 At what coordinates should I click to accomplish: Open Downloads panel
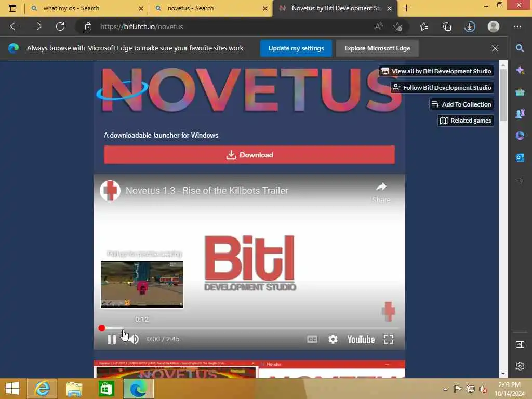pos(470,26)
